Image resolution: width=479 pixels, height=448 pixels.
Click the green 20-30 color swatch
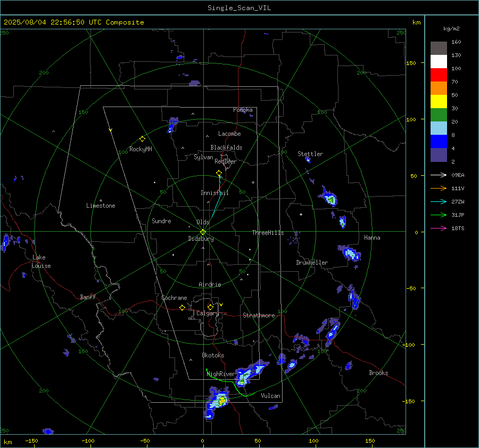tap(439, 115)
